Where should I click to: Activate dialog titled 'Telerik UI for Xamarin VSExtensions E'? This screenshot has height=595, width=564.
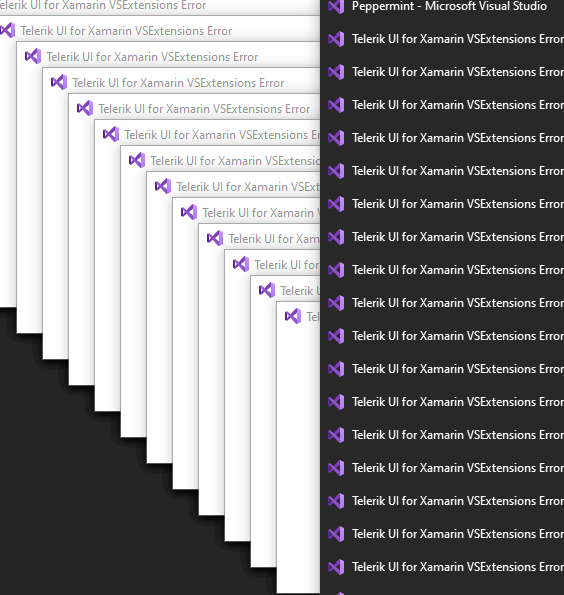click(x=222, y=135)
